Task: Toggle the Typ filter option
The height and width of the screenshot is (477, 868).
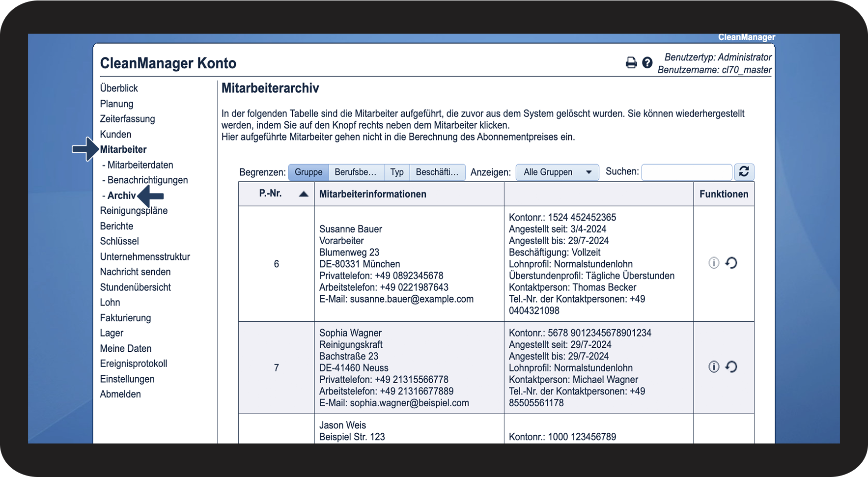Action: (396, 172)
